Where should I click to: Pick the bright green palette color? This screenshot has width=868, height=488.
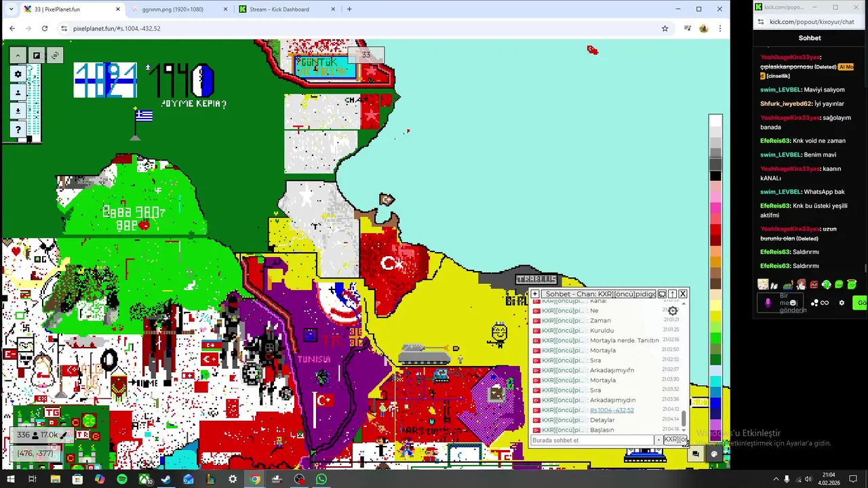[x=715, y=338]
